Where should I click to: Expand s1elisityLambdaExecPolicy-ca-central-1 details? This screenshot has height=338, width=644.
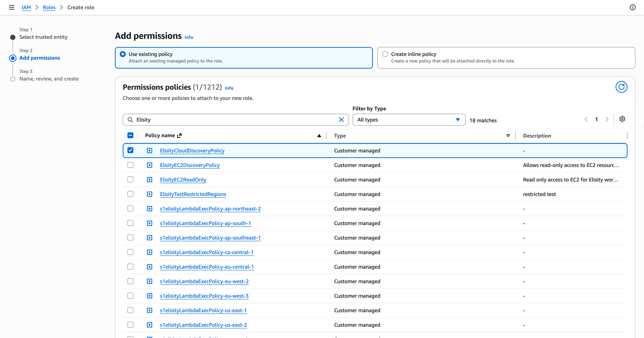click(x=150, y=252)
